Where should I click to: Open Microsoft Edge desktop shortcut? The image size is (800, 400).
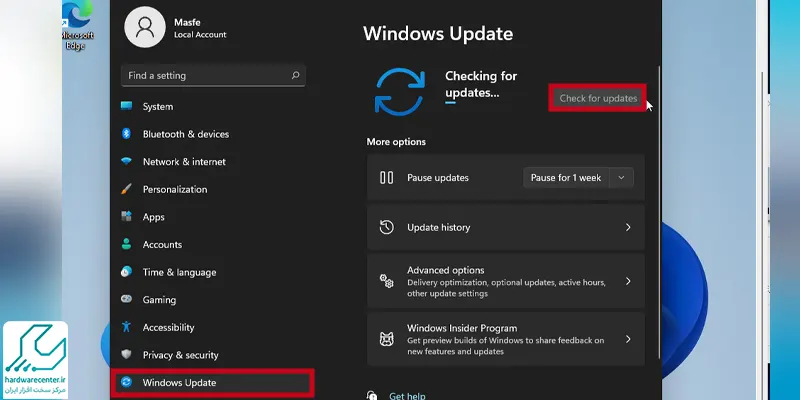click(77, 24)
